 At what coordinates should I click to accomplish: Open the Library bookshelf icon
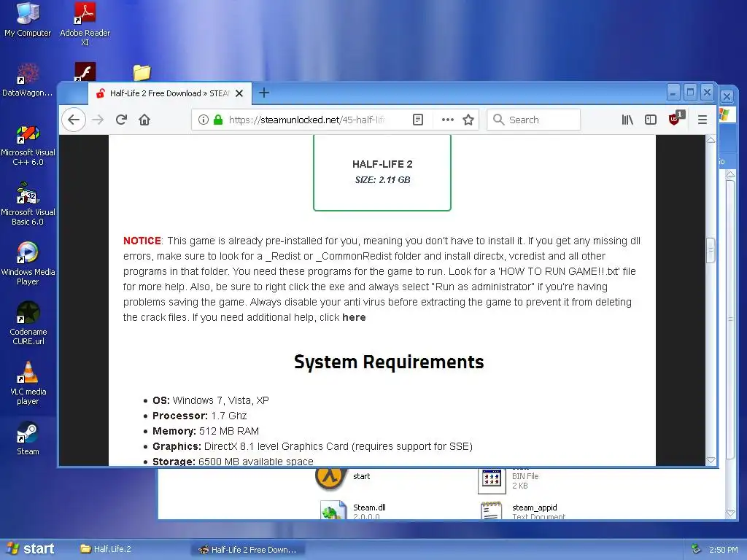coord(627,120)
